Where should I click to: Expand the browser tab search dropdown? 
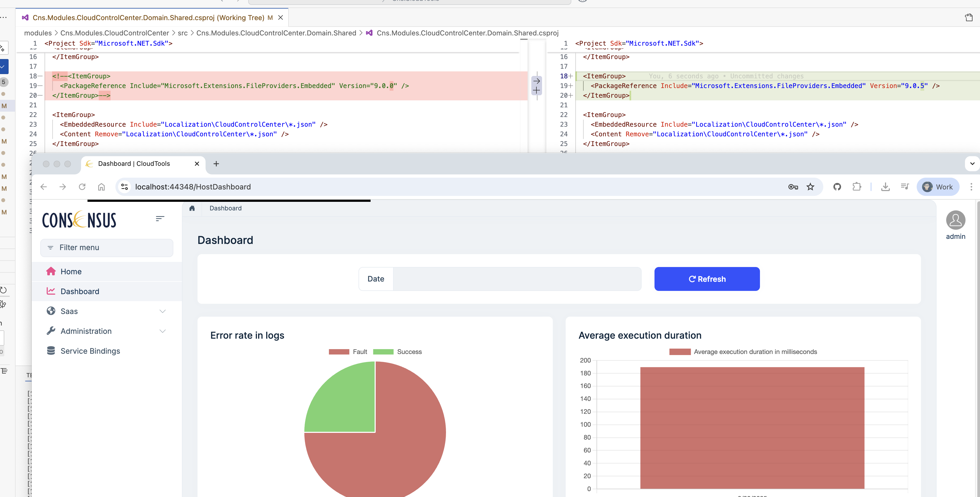point(972,164)
